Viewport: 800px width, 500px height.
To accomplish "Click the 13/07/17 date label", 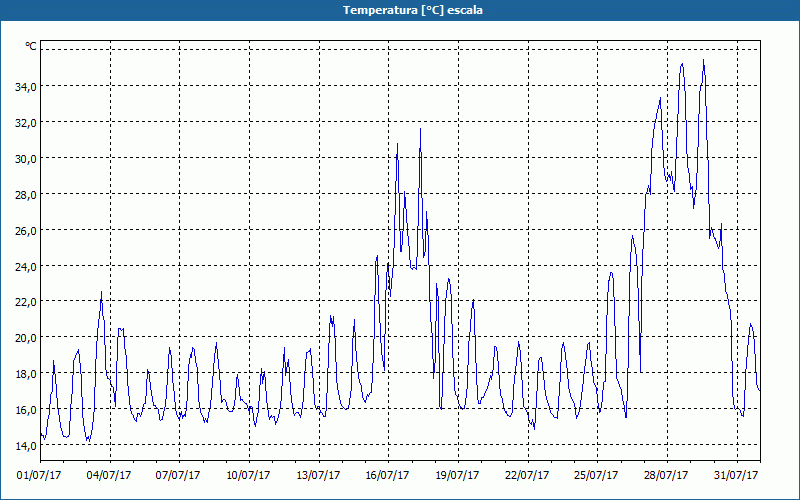I will (318, 476).
